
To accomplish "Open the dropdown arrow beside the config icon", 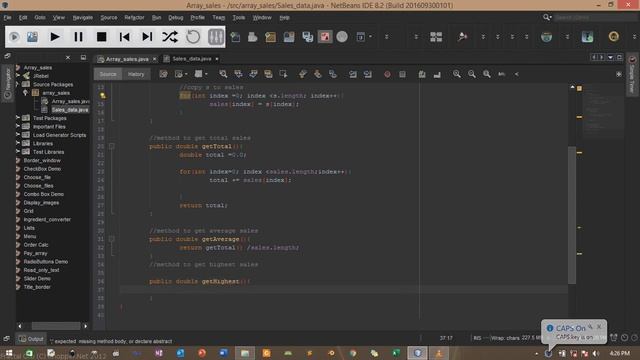I will [370, 37].
